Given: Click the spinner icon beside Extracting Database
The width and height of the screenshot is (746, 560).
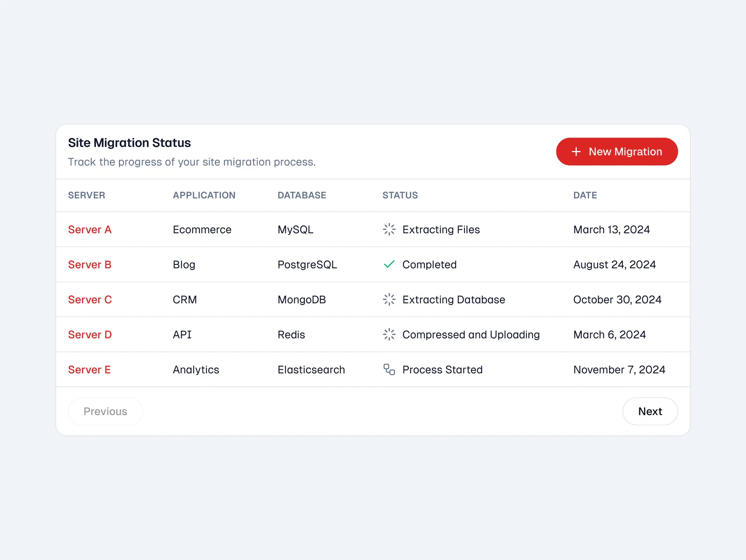Looking at the screenshot, I should [389, 299].
